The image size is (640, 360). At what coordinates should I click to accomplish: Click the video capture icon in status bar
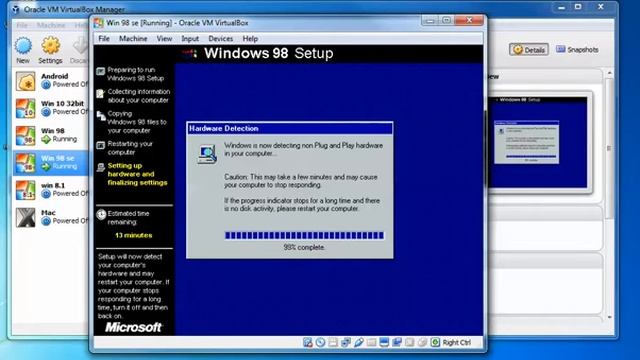click(x=397, y=342)
